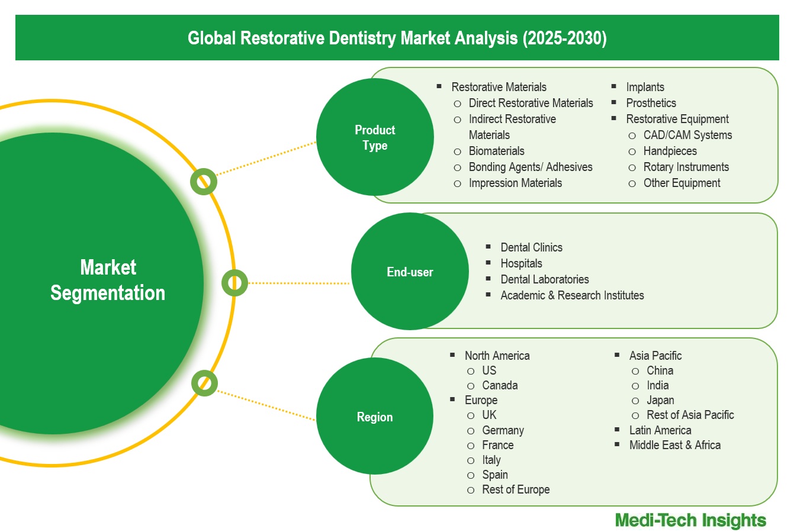The height and width of the screenshot is (532, 794).
Task: Click 'UK' under Europe
Action: 489,415
